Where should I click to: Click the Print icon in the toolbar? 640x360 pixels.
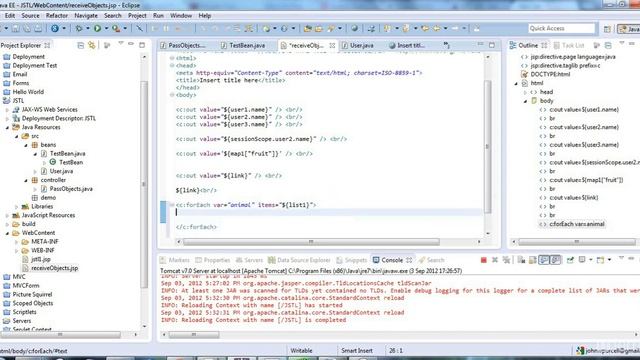(38, 28)
